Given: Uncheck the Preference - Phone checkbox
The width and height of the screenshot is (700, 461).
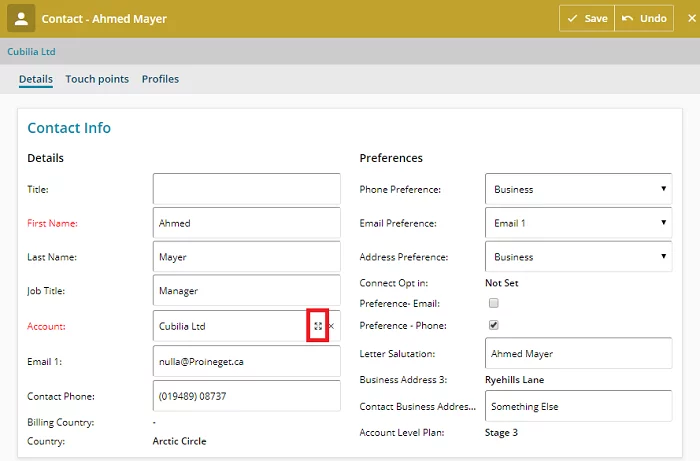Looking at the screenshot, I should pyautogui.click(x=493, y=325).
